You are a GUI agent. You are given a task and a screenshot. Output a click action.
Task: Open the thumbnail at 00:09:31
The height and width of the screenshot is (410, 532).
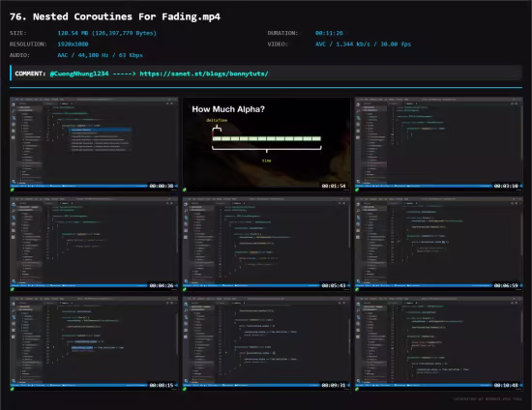click(x=266, y=344)
